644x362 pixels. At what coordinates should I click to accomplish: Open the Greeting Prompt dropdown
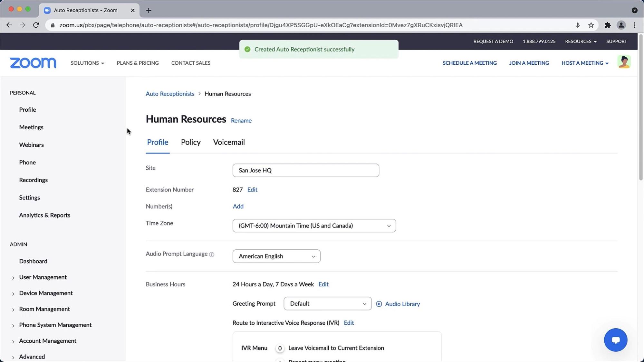327,303
